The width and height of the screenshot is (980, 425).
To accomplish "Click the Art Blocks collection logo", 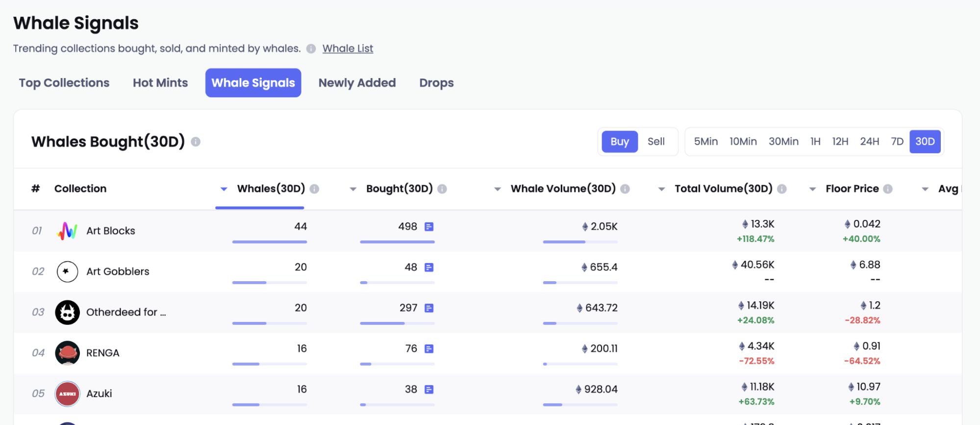I will [67, 231].
